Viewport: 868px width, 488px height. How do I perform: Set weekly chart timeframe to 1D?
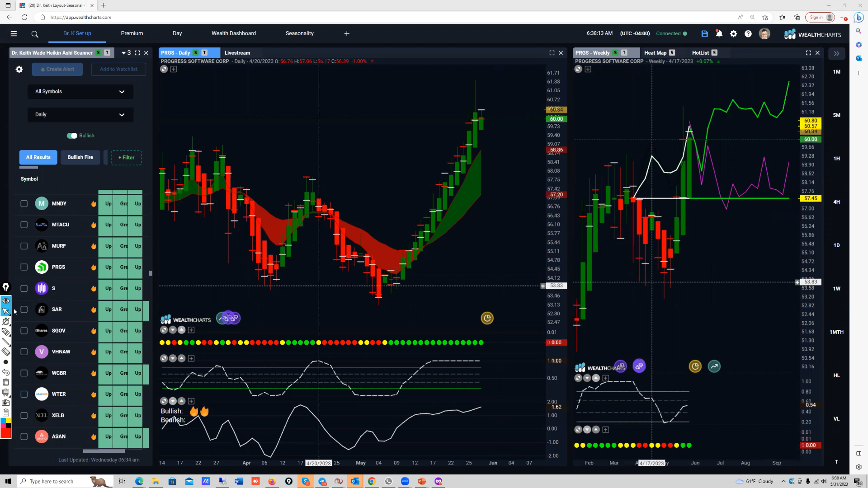(837, 245)
